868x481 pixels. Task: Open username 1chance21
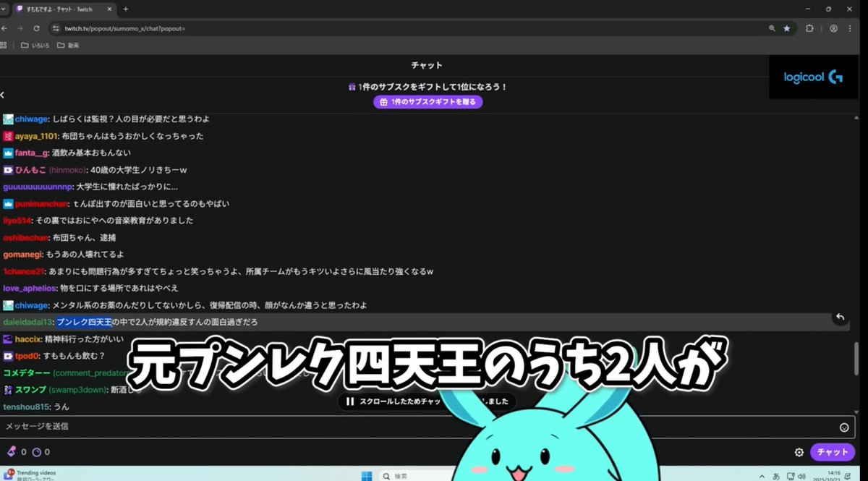pyautogui.click(x=23, y=271)
